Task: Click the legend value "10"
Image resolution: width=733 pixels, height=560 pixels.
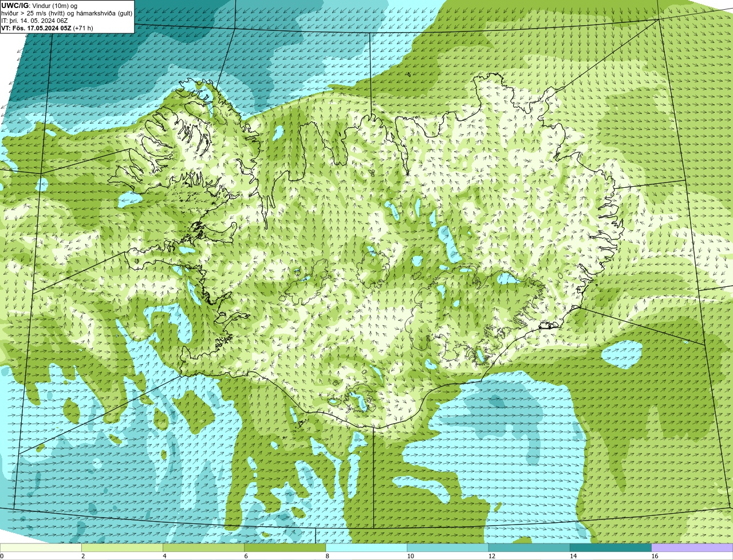Action: tap(410, 556)
